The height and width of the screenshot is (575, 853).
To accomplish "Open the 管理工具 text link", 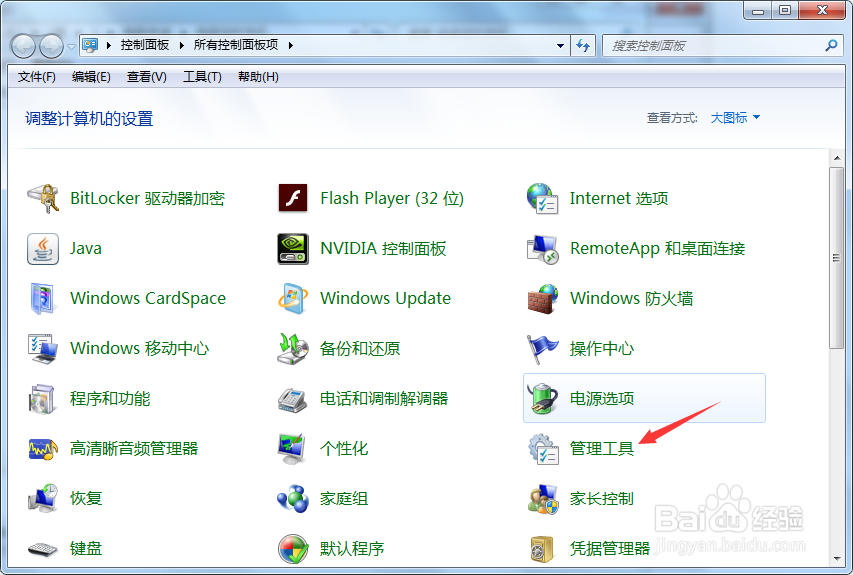I will [x=602, y=449].
